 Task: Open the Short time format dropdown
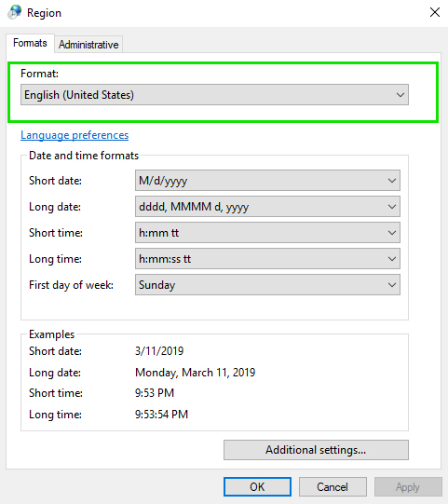coord(267,233)
